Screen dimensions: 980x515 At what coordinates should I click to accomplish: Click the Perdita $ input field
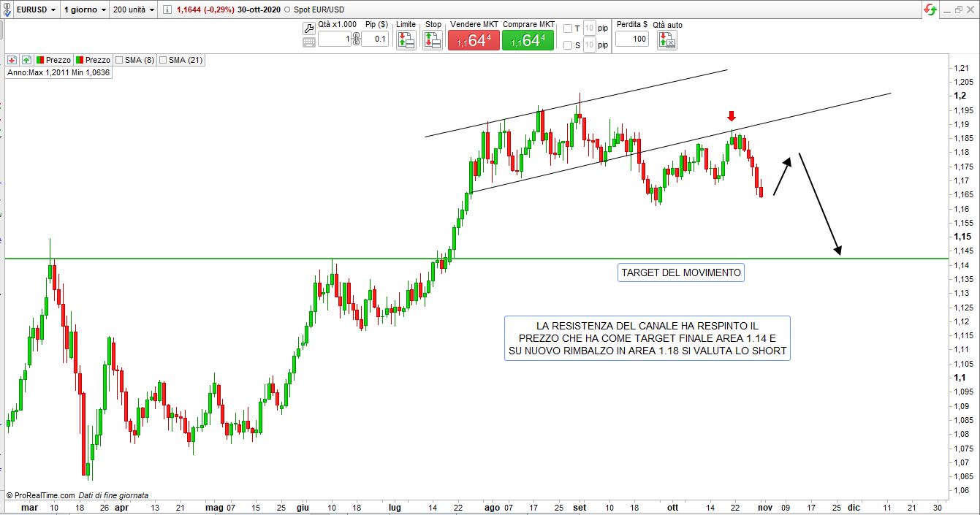coord(632,39)
